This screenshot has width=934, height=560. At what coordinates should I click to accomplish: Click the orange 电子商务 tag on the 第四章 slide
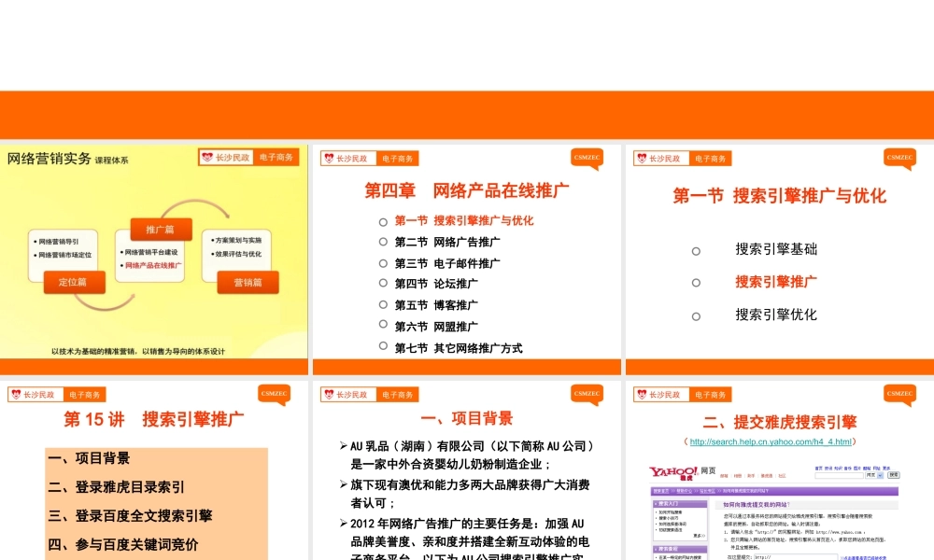pyautogui.click(x=398, y=159)
